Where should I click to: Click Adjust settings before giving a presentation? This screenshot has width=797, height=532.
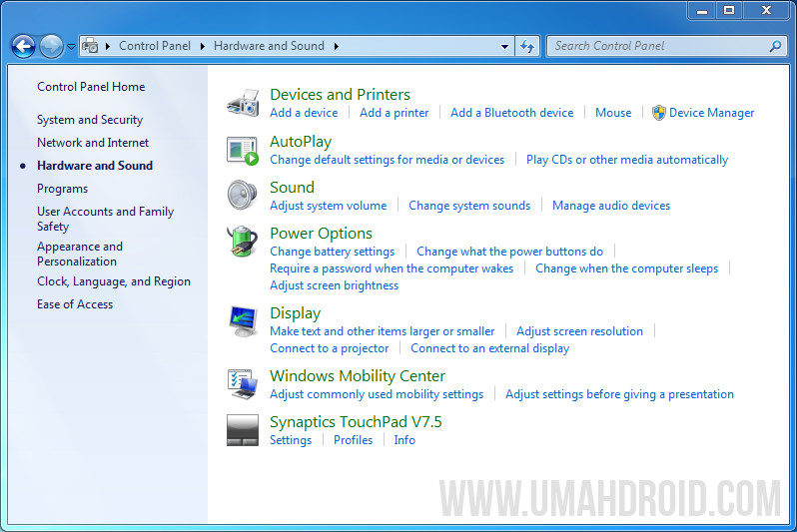click(x=619, y=394)
